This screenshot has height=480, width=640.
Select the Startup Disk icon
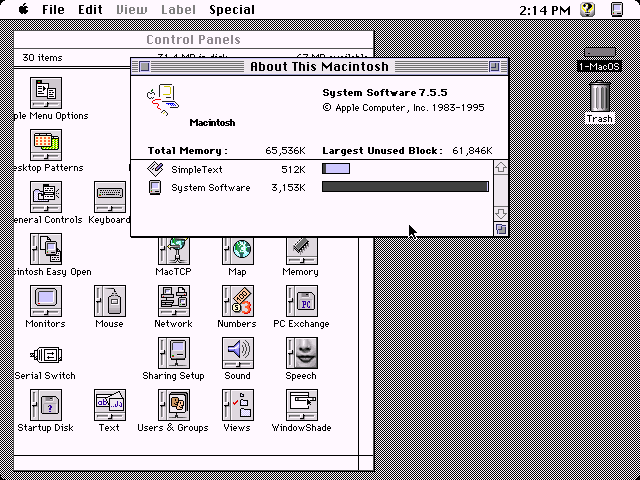click(x=46, y=405)
